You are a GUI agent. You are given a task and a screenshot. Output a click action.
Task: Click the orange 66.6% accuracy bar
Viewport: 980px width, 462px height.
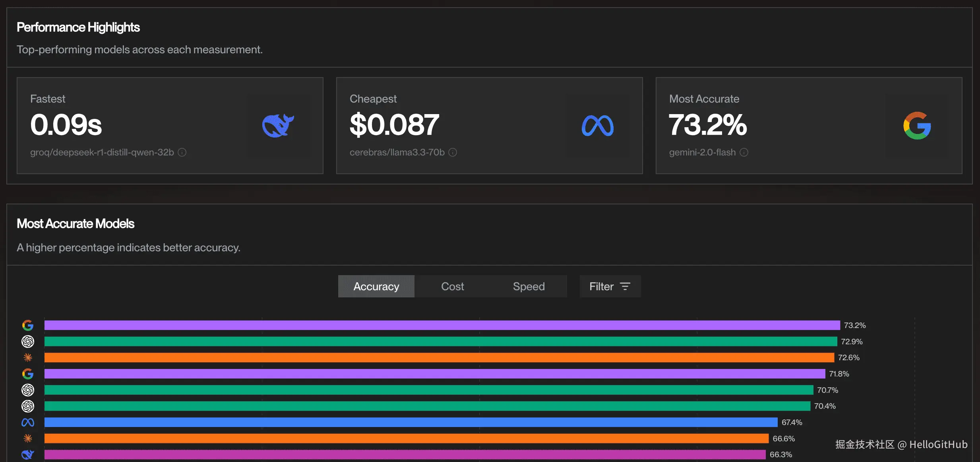pyautogui.click(x=406, y=439)
